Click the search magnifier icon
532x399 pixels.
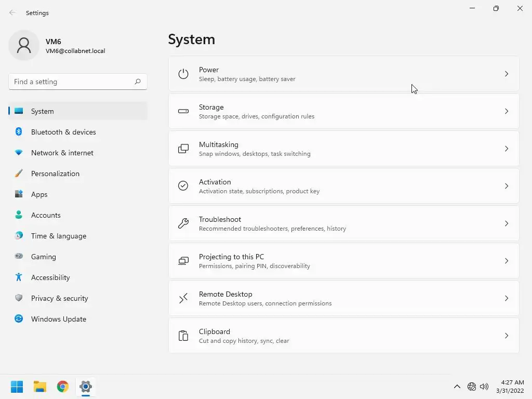point(137,82)
